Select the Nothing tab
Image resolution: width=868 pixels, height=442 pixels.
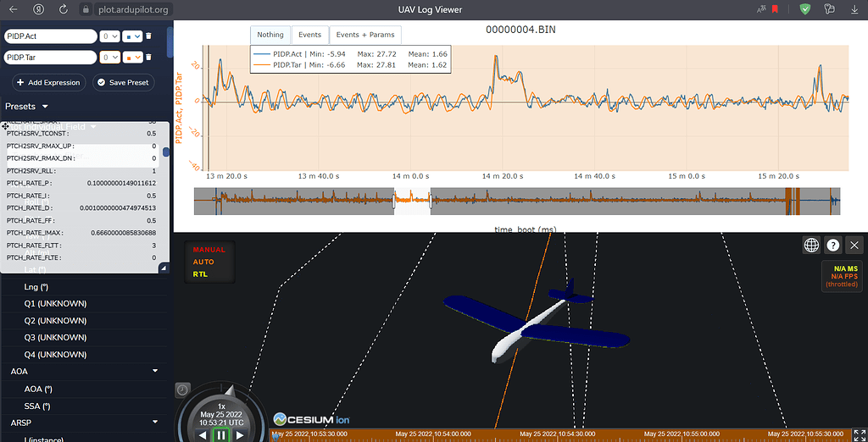(270, 35)
